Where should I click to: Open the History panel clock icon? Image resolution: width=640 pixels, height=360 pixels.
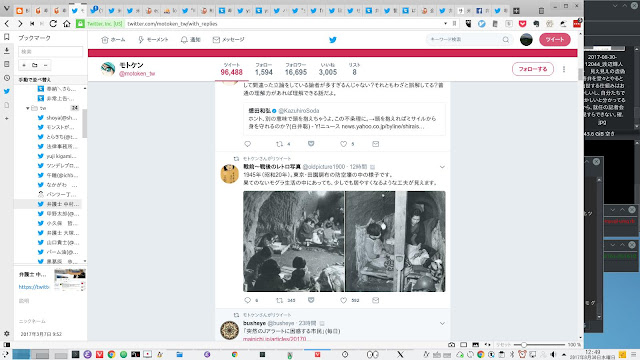tap(7, 78)
